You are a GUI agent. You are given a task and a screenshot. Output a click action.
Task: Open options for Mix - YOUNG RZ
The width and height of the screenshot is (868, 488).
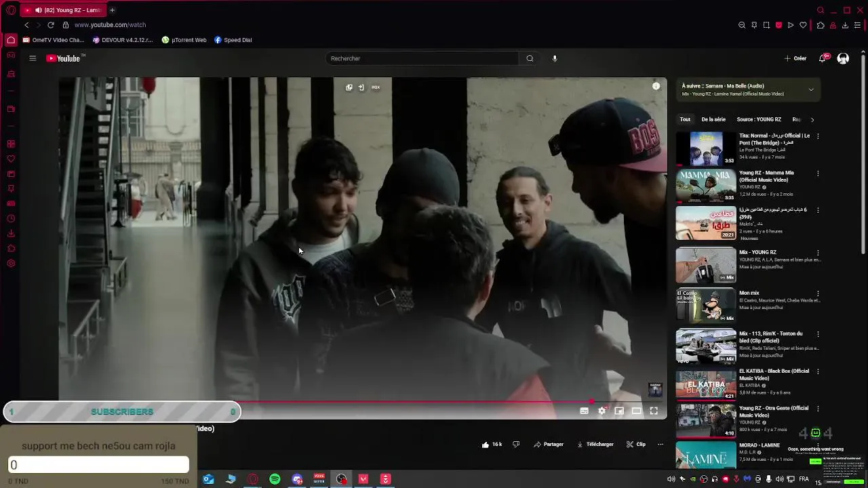coord(818,253)
